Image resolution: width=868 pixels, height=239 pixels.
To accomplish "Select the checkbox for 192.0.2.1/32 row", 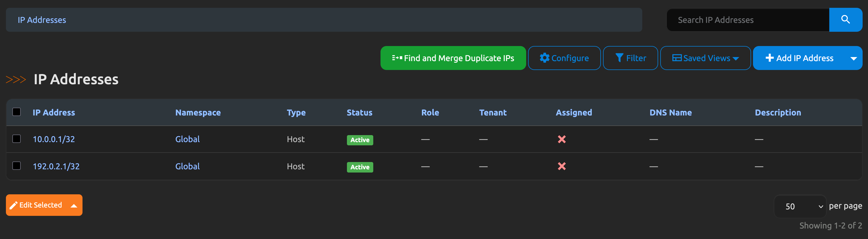I will 16,166.
